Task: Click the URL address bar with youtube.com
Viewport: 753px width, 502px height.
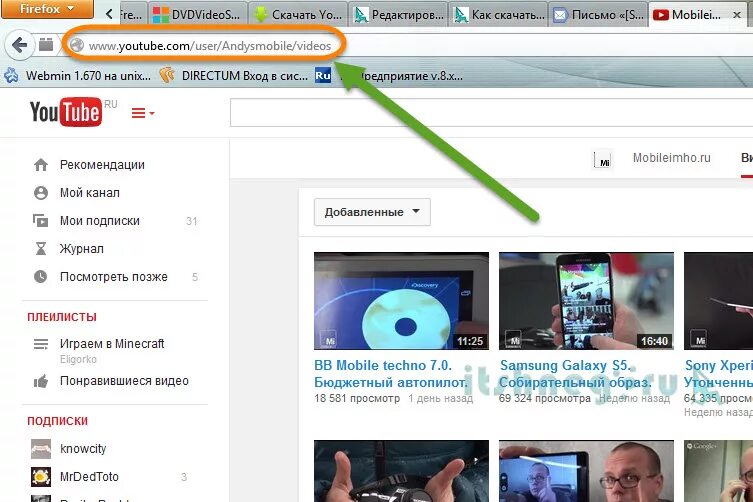Action: [x=210, y=46]
